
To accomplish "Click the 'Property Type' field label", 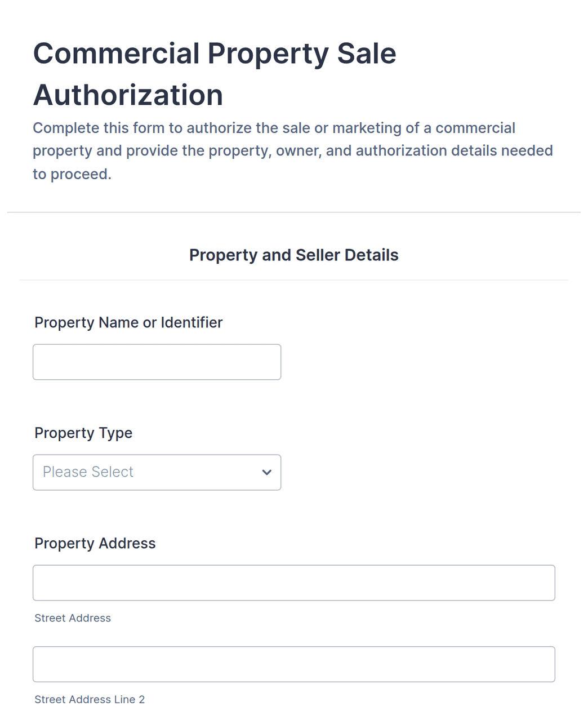I will pos(83,433).
